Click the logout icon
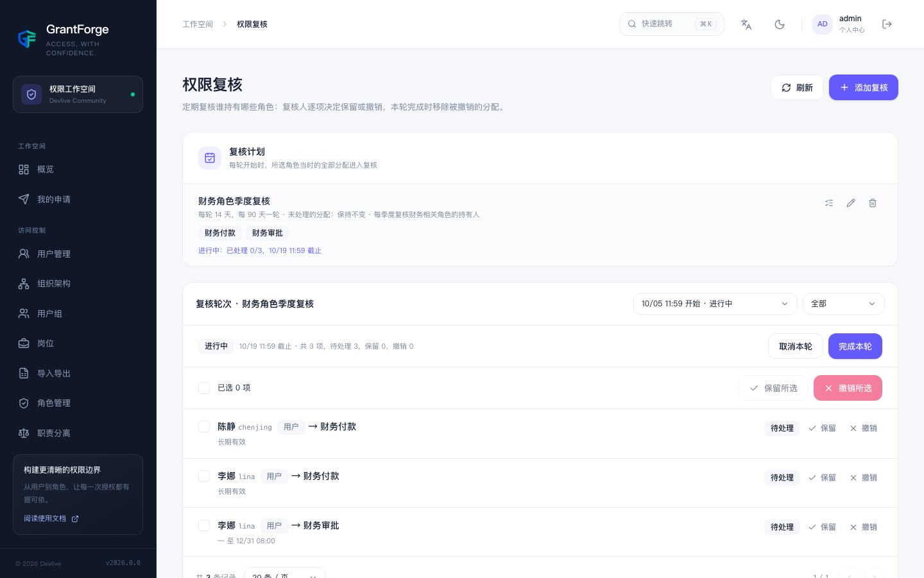Image resolution: width=924 pixels, height=578 pixels. tap(887, 24)
